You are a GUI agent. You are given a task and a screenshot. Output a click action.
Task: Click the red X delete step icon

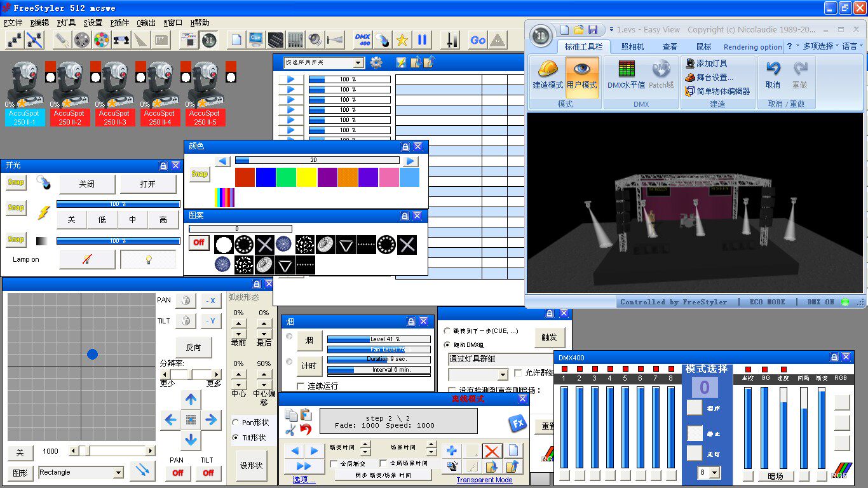pyautogui.click(x=492, y=451)
